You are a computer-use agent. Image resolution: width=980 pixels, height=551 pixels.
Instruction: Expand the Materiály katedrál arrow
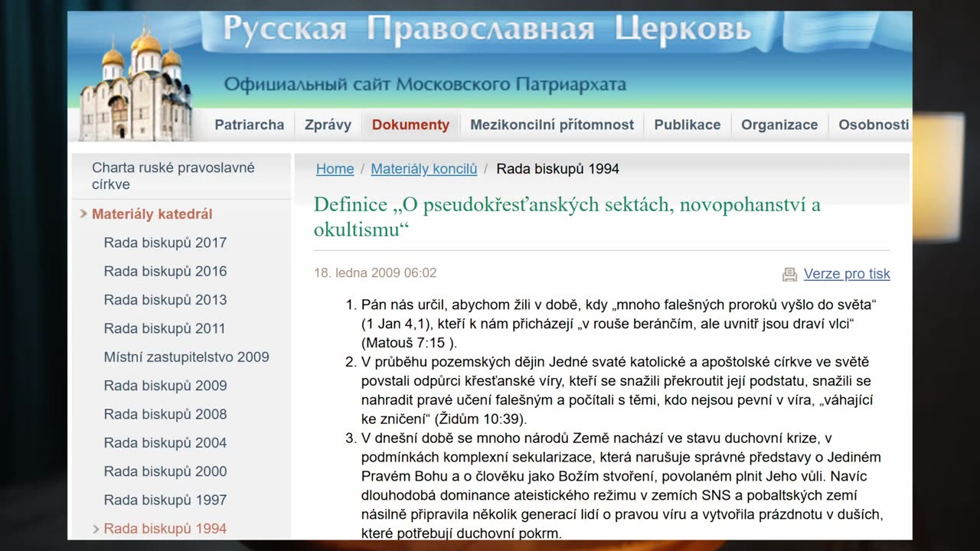click(83, 214)
